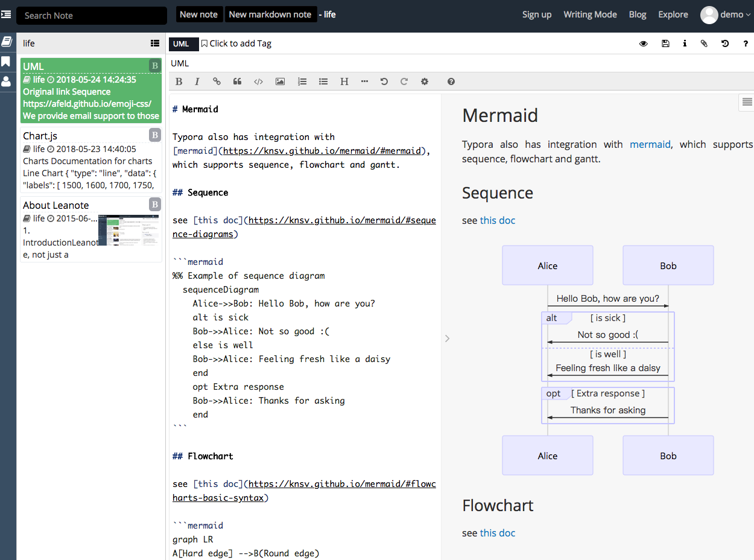Insert blockquote via editor toolbar
Image resolution: width=754 pixels, height=560 pixels.
[x=238, y=81]
